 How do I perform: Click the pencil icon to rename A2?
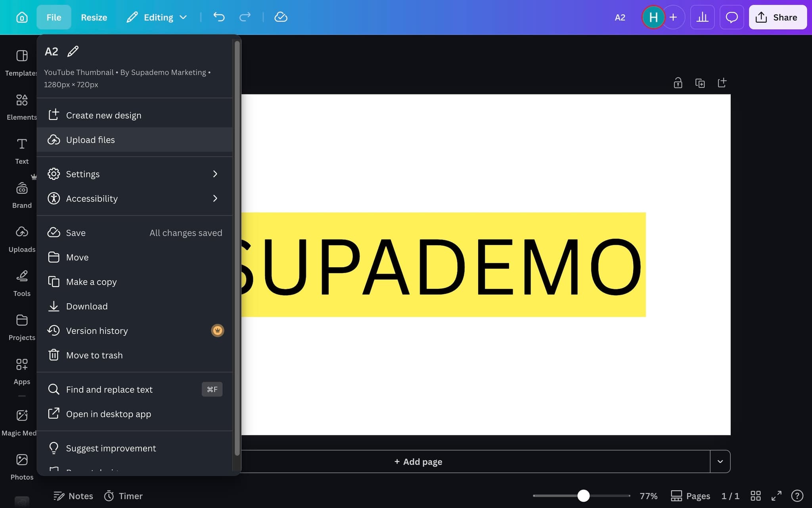[73, 51]
